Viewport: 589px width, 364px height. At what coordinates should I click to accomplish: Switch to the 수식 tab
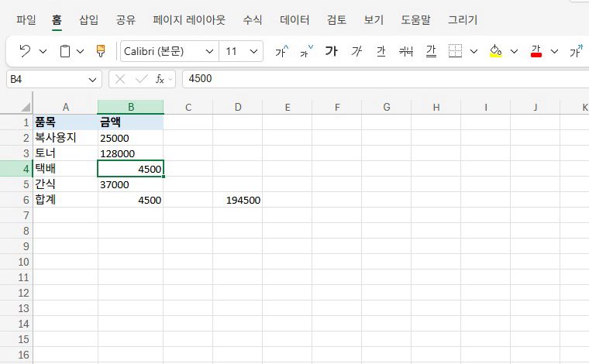[x=253, y=19]
